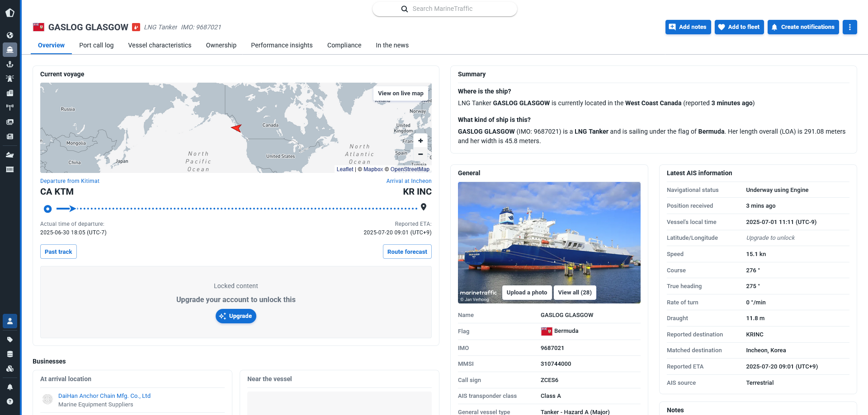Click the IMO value 9687021 in General
868x415 pixels.
point(552,348)
